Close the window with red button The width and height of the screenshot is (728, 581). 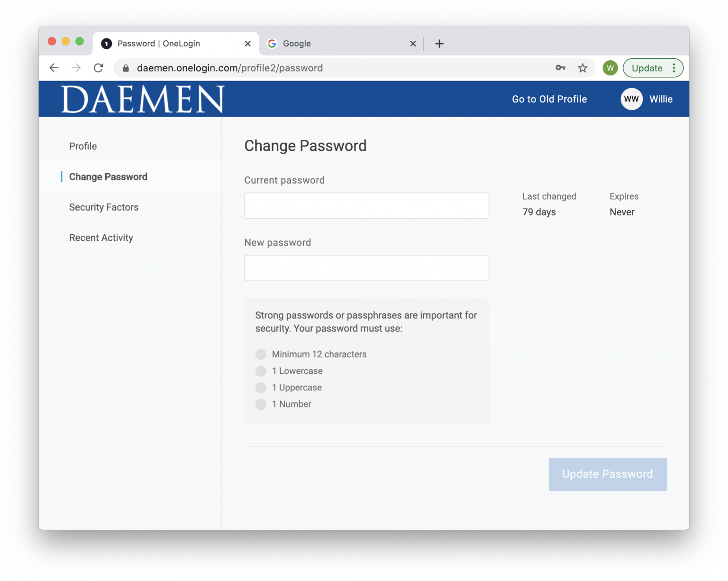point(52,41)
